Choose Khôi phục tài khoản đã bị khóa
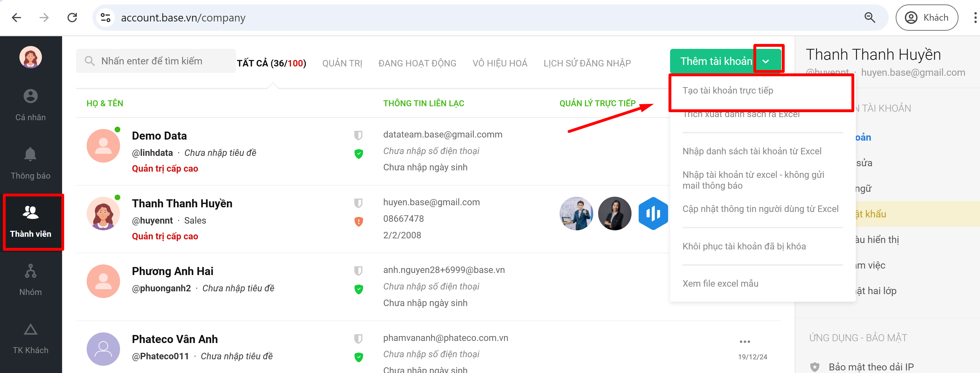 (744, 246)
